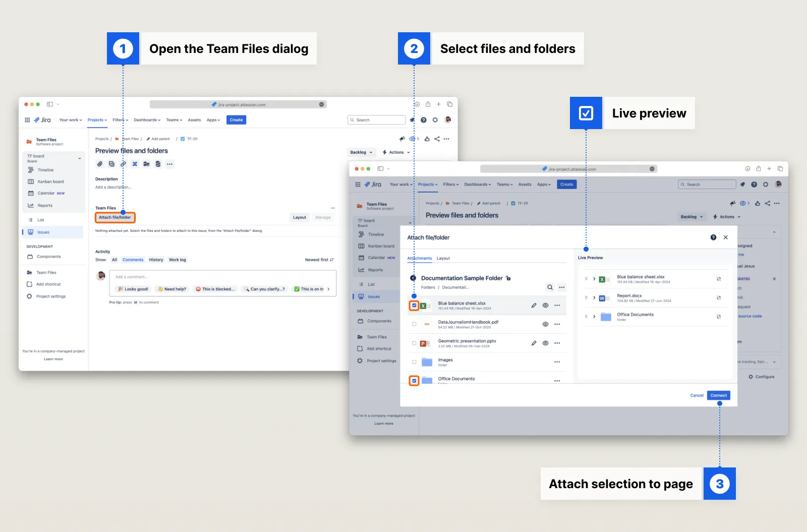Expand Blue balance sheet.xlsx in Live Preview
Screen dimensions: 807x532
pyautogui.click(x=594, y=279)
